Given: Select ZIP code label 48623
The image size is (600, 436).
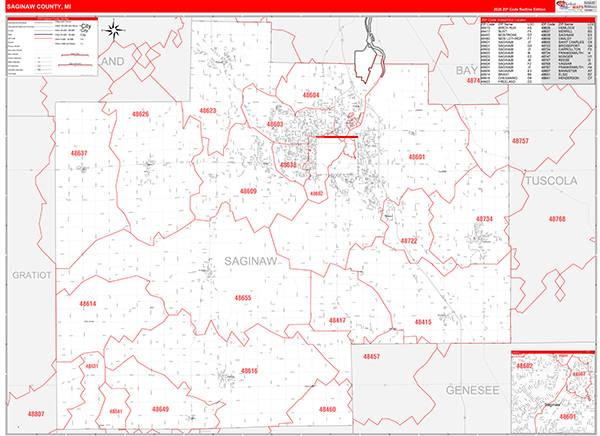Looking at the screenshot, I should pos(208,111).
